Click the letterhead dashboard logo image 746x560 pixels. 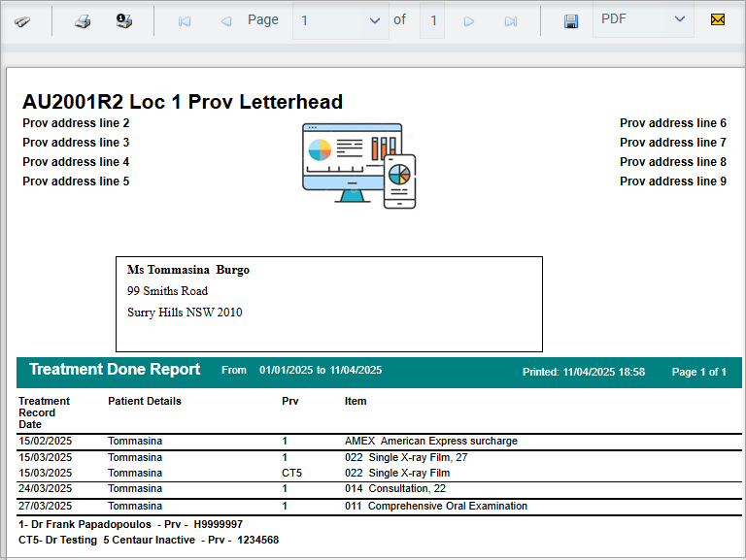click(359, 166)
